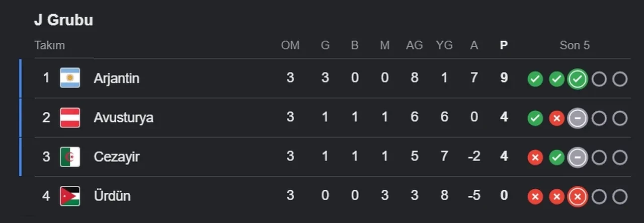The height and width of the screenshot is (223, 644).
Task: Click the J Grubu group heading
Action: pos(63,20)
